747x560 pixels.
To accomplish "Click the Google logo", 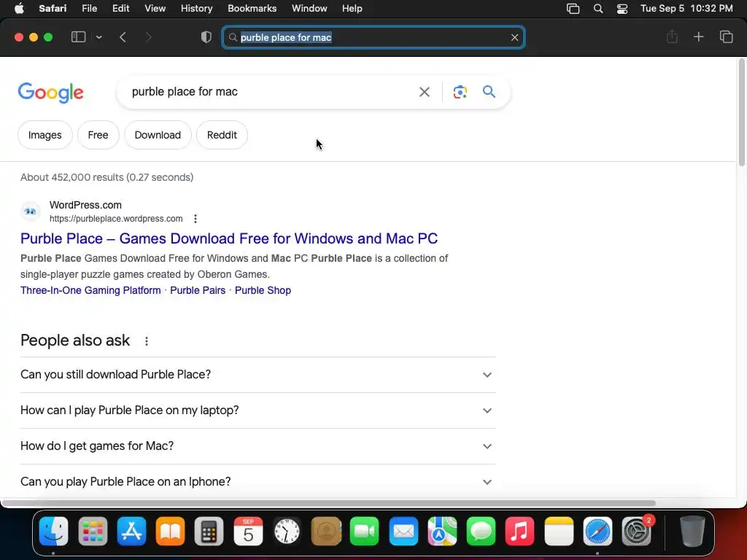I will (51, 93).
